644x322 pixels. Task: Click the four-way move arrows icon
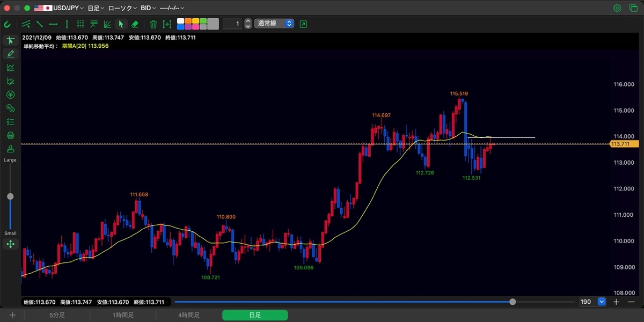click(x=10, y=244)
